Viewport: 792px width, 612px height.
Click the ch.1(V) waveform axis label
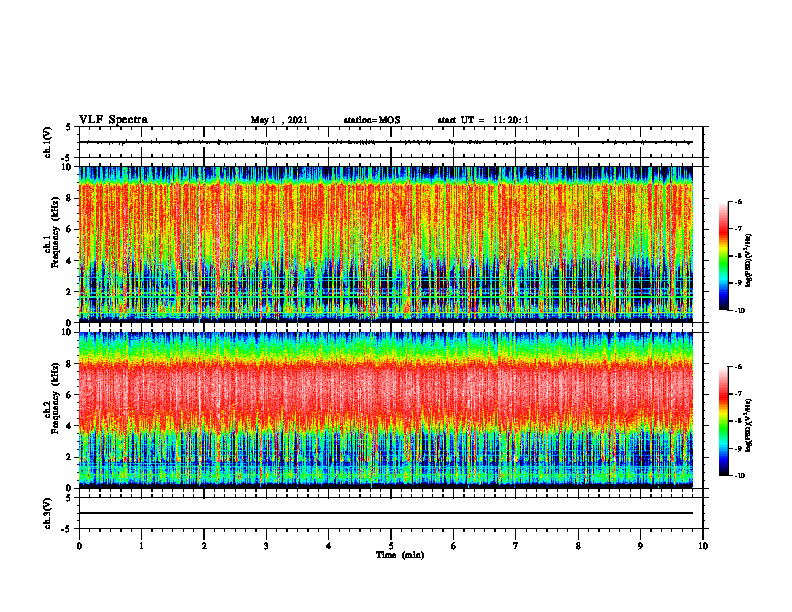[x=48, y=142]
